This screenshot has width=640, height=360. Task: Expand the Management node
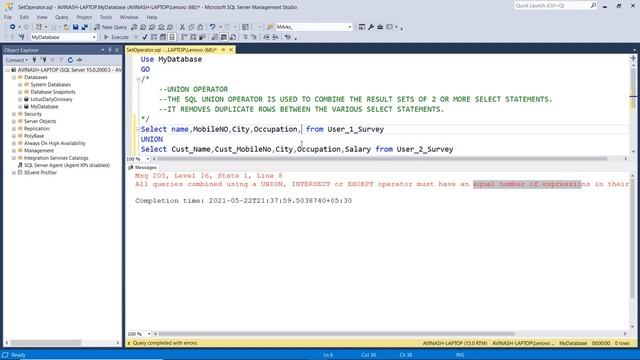pos(14,151)
